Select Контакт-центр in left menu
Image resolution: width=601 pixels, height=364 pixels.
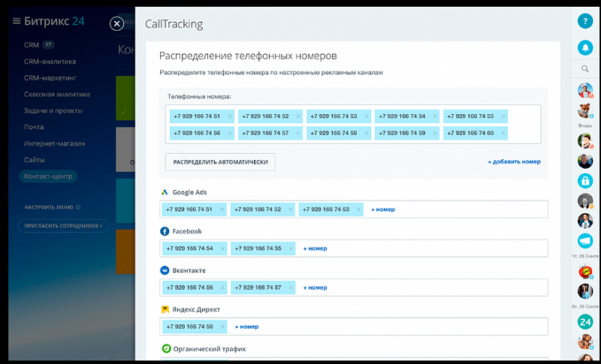(48, 176)
